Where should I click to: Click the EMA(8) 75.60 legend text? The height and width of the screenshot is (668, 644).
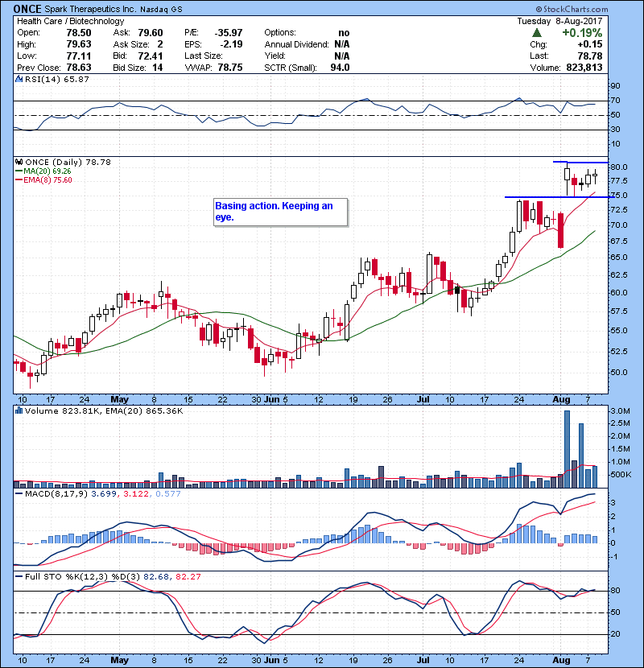click(x=47, y=179)
